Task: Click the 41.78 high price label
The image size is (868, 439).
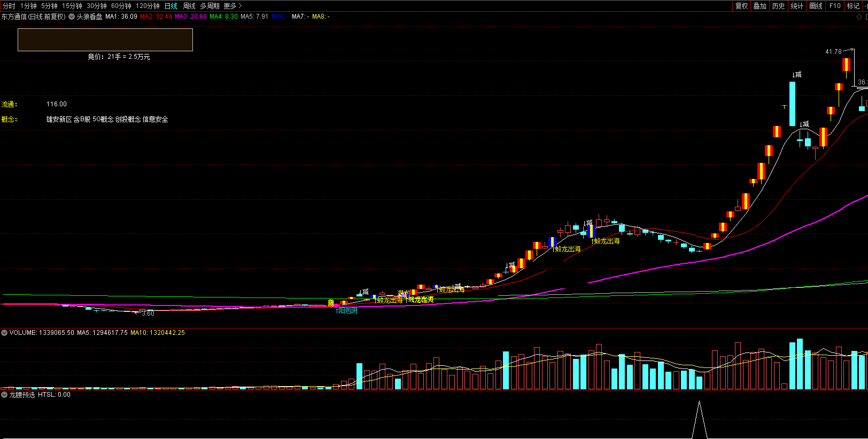Action: tap(833, 52)
